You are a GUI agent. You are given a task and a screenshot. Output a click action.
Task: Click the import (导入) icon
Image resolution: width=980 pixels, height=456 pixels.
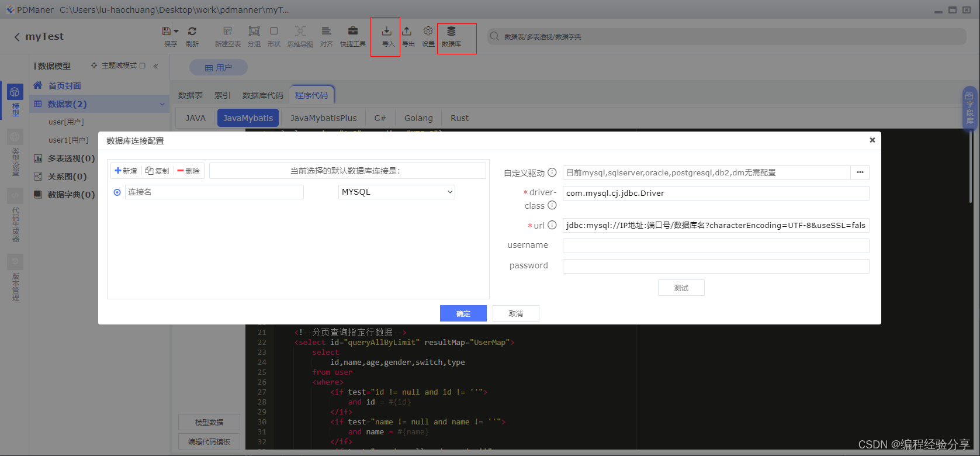pos(387,32)
